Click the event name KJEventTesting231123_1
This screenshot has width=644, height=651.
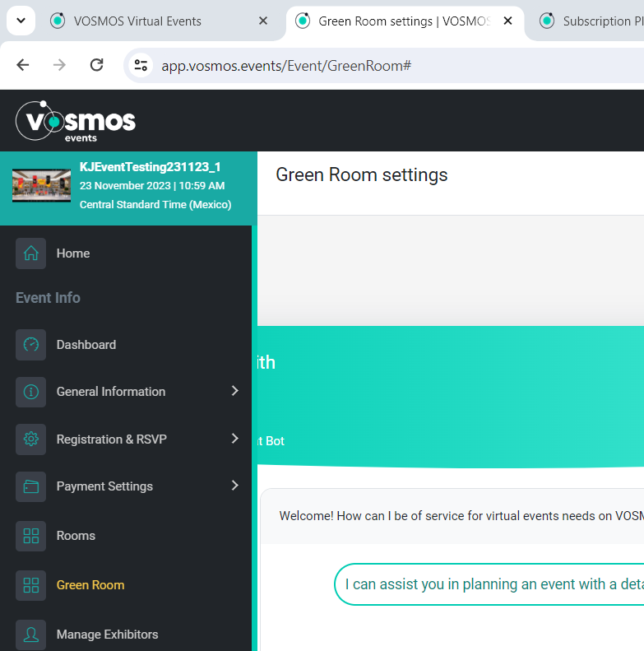[x=151, y=167]
